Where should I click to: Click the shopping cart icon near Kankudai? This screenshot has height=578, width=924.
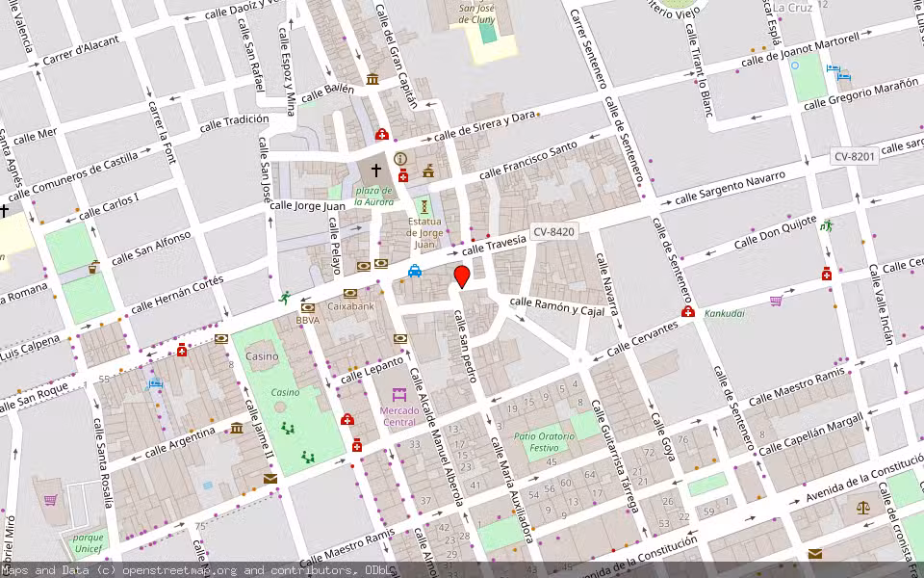coord(776,301)
